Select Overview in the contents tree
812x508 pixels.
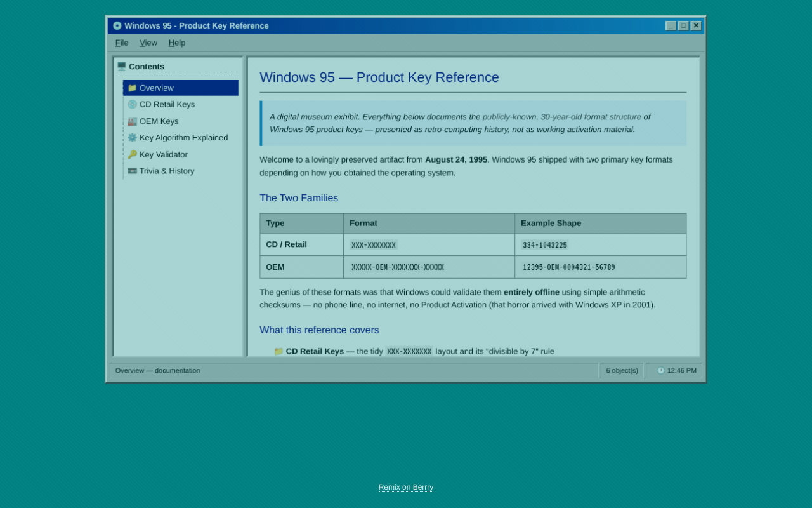click(181, 88)
